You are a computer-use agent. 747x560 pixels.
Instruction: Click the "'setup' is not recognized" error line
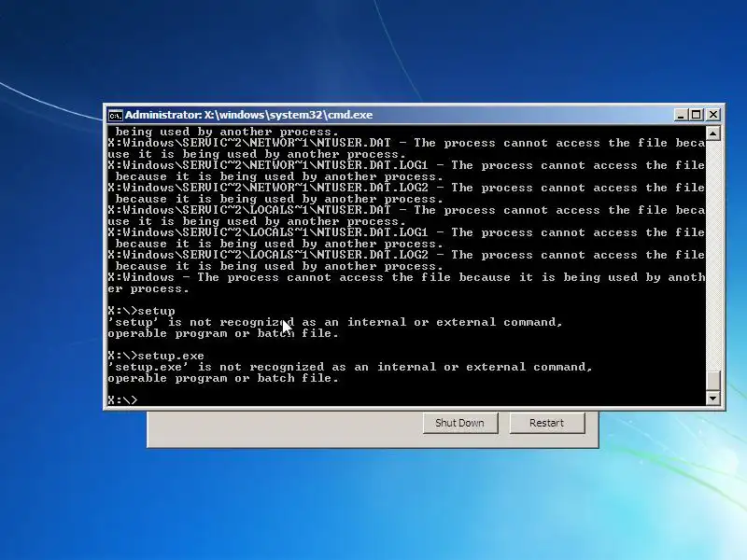(335, 322)
